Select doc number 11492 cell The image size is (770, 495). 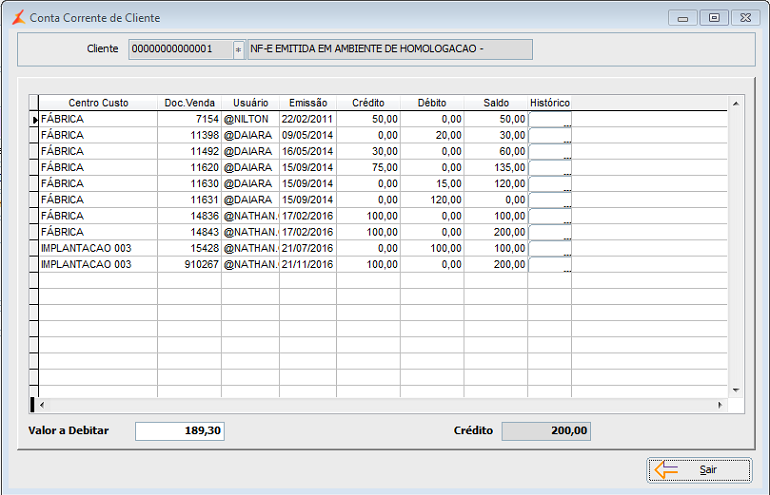click(x=190, y=152)
